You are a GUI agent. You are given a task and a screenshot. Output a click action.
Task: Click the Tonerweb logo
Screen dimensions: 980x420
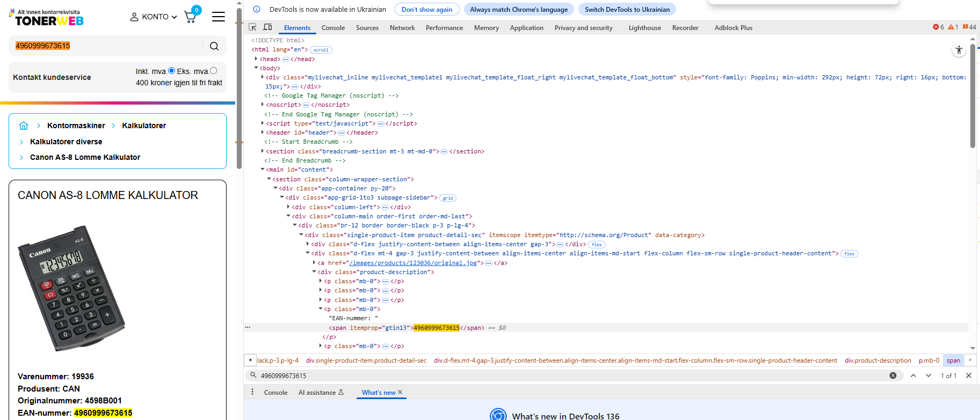click(47, 18)
